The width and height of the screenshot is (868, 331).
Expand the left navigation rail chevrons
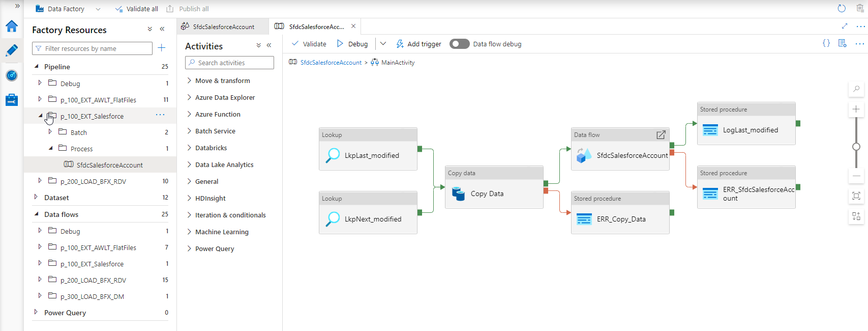[x=17, y=6]
